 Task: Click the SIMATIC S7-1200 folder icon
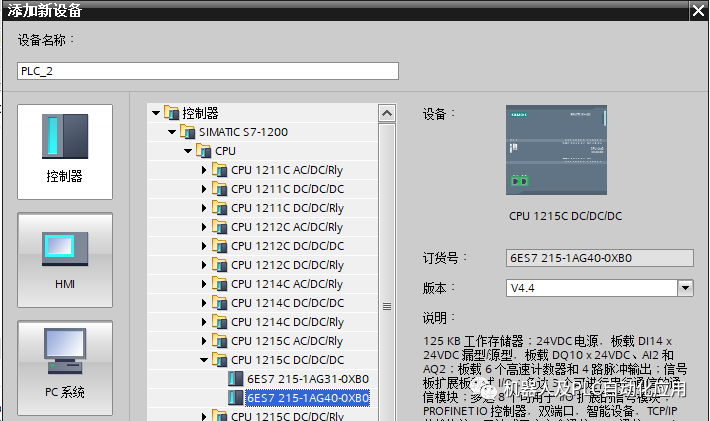187,132
